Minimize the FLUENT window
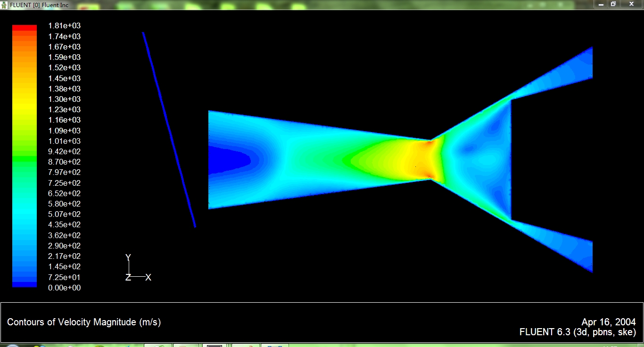This screenshot has width=644, height=347. (x=600, y=4)
